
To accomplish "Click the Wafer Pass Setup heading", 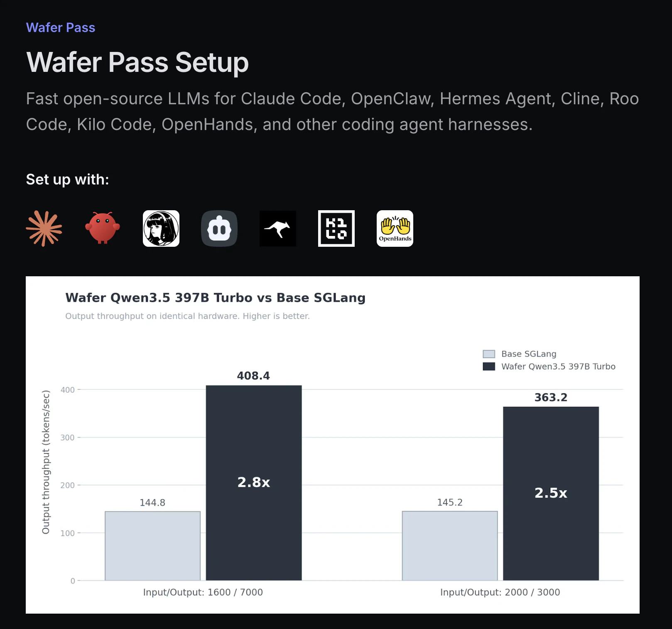I will (137, 62).
